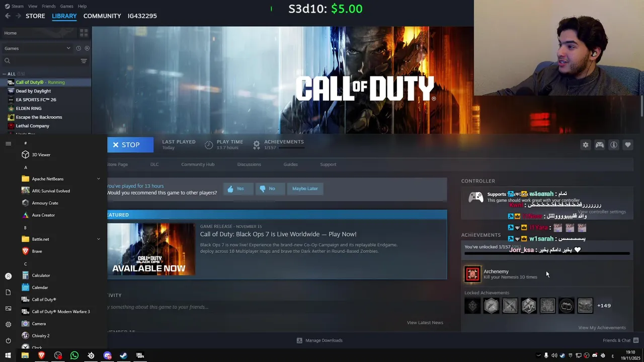Open WhatsApp from the taskbar
The width and height of the screenshot is (644, 362).
tap(74, 355)
